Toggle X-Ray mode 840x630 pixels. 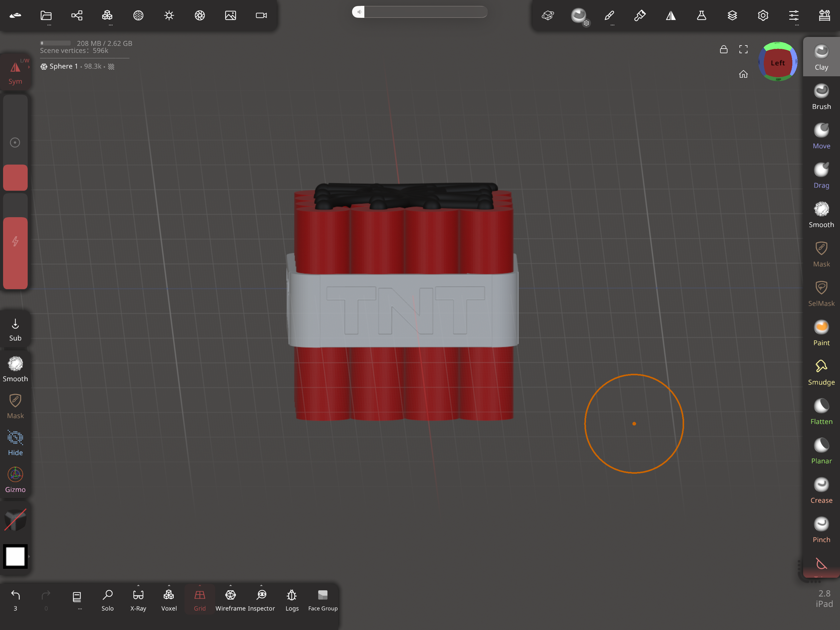[x=138, y=600]
